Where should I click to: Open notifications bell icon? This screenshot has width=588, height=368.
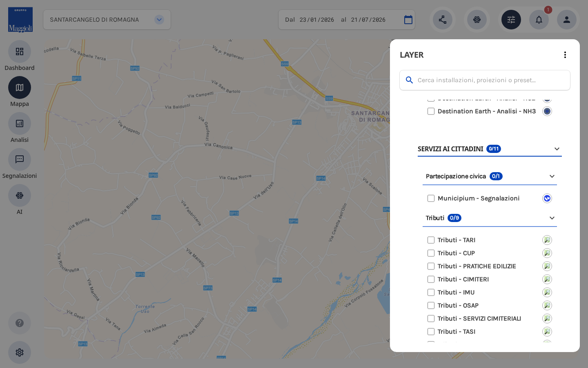pyautogui.click(x=539, y=20)
